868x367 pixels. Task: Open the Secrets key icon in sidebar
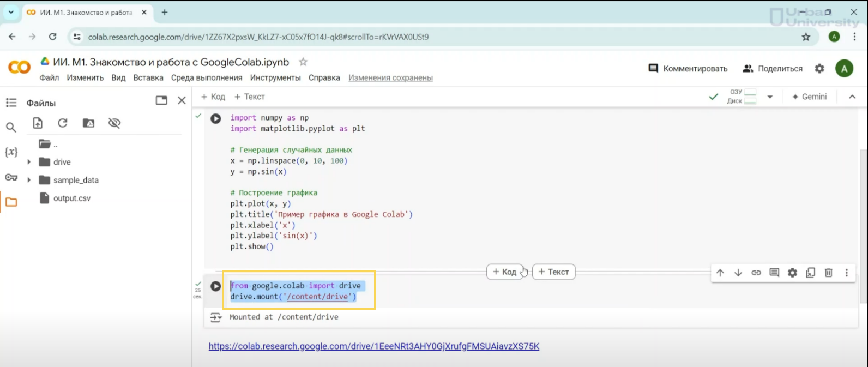coord(11,177)
